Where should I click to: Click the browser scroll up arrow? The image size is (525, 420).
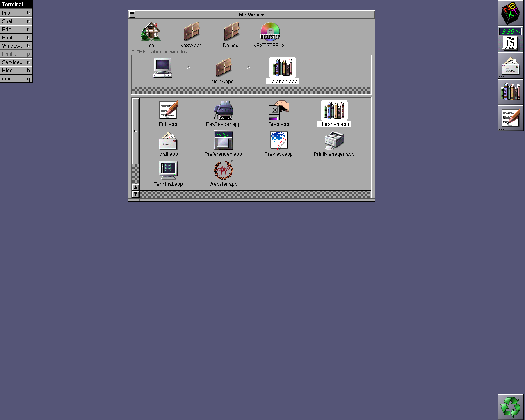[x=136, y=187]
